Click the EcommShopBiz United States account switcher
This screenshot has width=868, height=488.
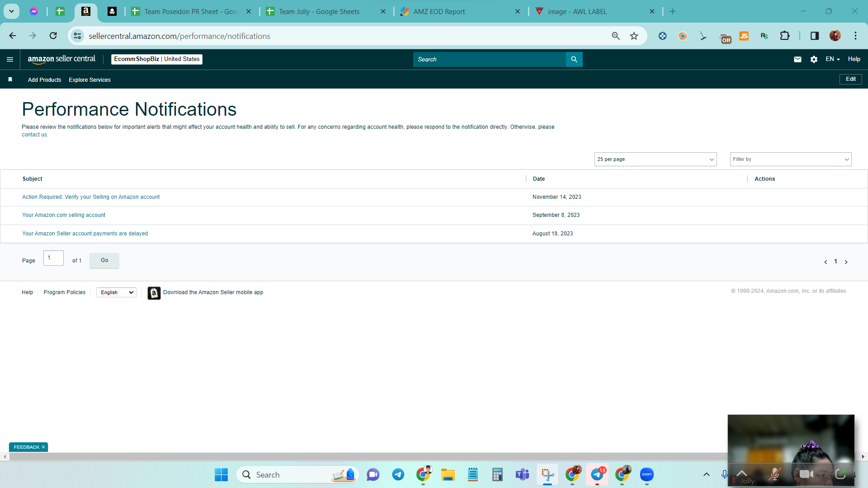pos(157,59)
